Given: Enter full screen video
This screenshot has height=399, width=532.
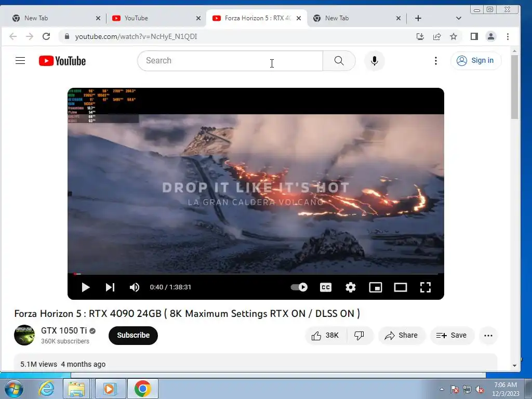Looking at the screenshot, I should [425, 287].
